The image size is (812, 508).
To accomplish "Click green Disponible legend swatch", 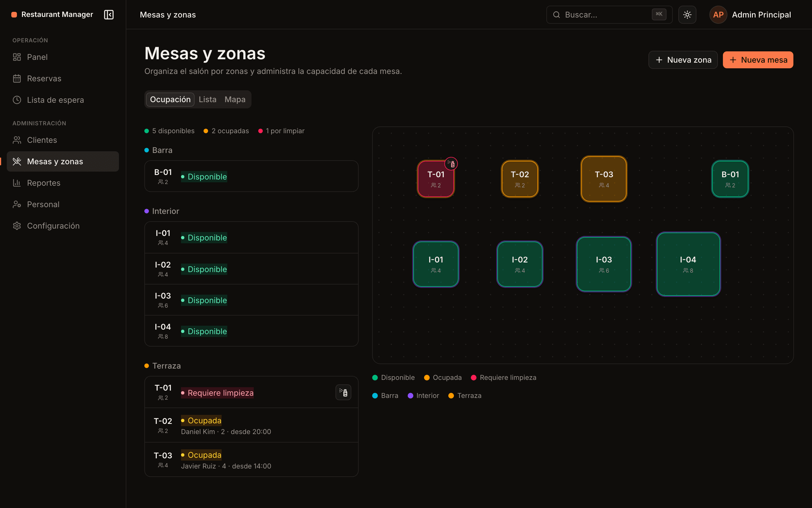I will click(x=375, y=378).
